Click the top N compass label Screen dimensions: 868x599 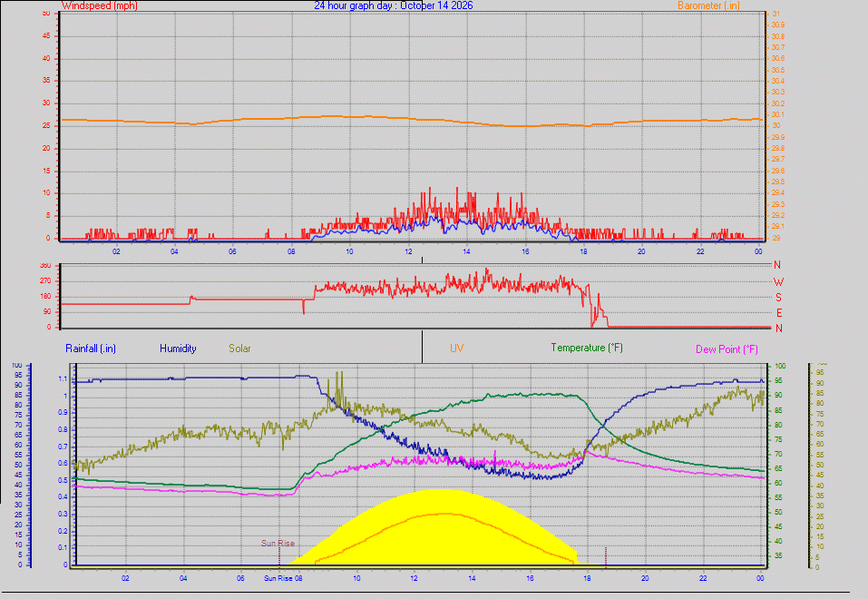point(777,265)
